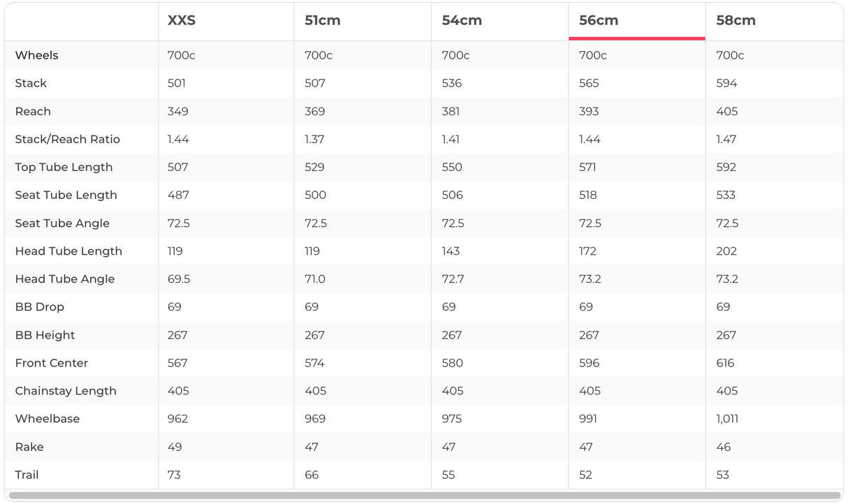Image resolution: width=848 pixels, height=504 pixels.
Task: Select the Wheelbase row label
Action: tap(47, 419)
